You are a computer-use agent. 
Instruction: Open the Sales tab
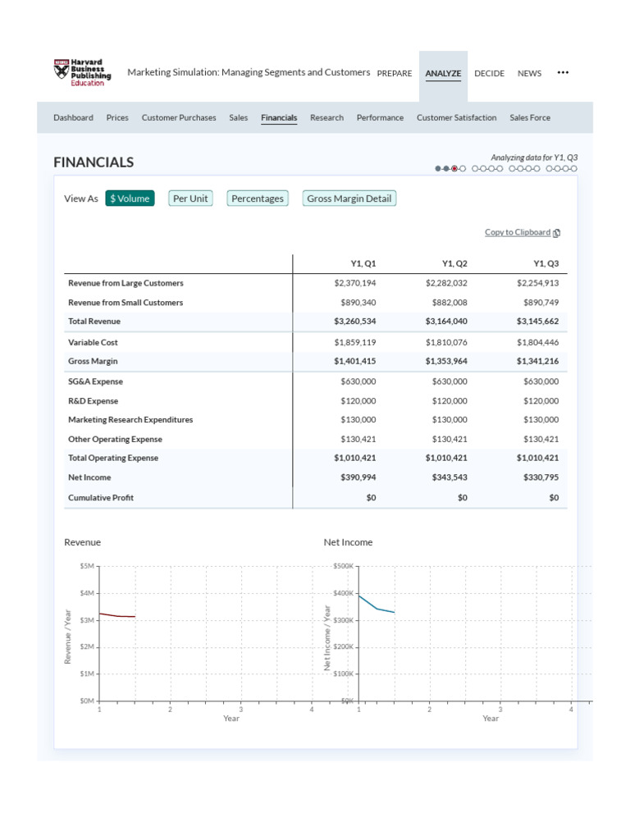(x=239, y=117)
